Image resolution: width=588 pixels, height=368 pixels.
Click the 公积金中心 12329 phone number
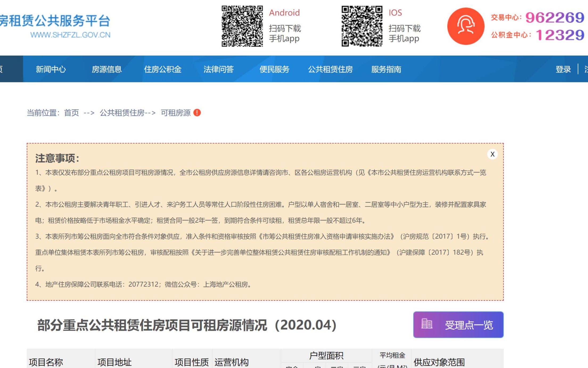coord(560,35)
